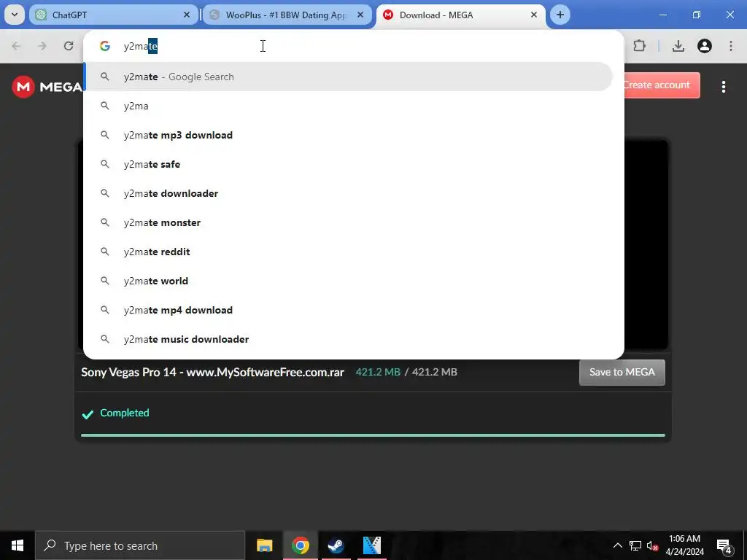
Task: Open a new browser tab
Action: pyautogui.click(x=560, y=15)
